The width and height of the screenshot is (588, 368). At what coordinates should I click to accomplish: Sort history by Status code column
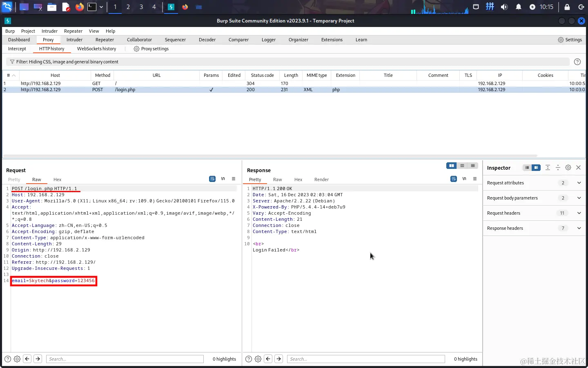pos(262,75)
